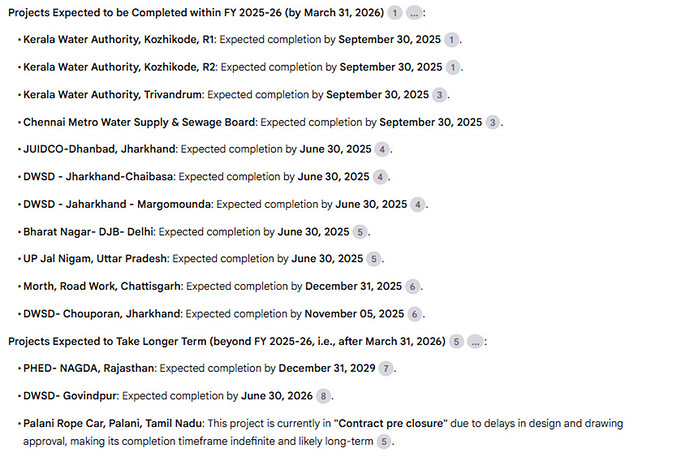
Task: Click citation 3 on Chennai Metro Water line
Action: pos(493,123)
